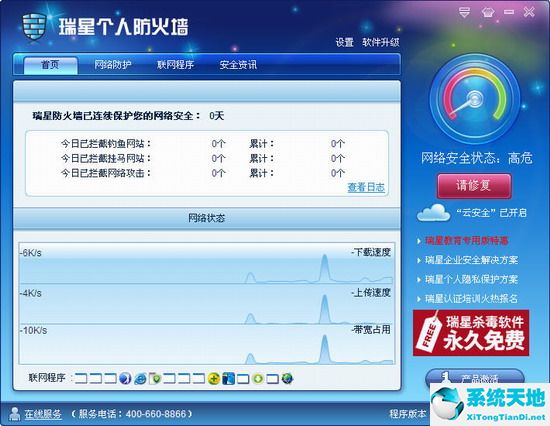Click the service phone 400-660-8866 text
550x426 pixels.
tap(132, 414)
